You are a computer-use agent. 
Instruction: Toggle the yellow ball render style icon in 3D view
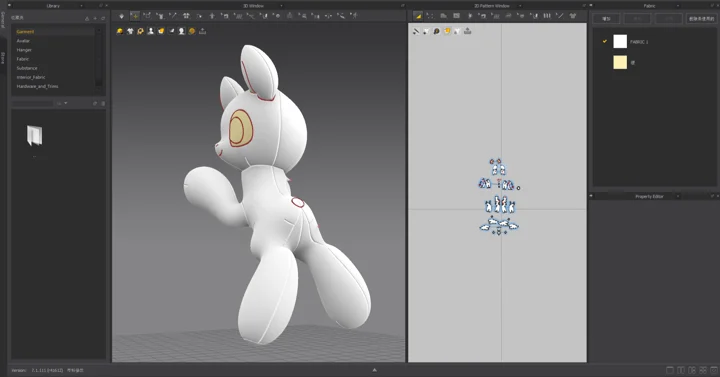pos(192,31)
